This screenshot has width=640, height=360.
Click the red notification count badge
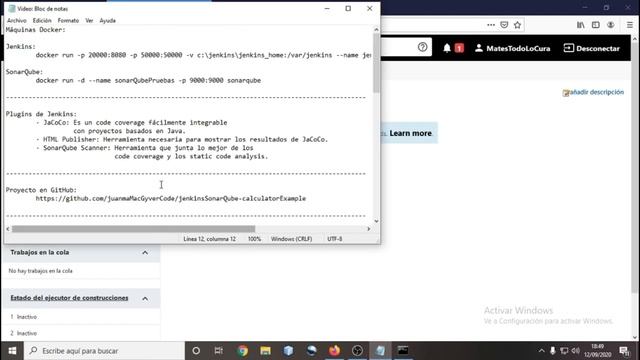coord(459,48)
